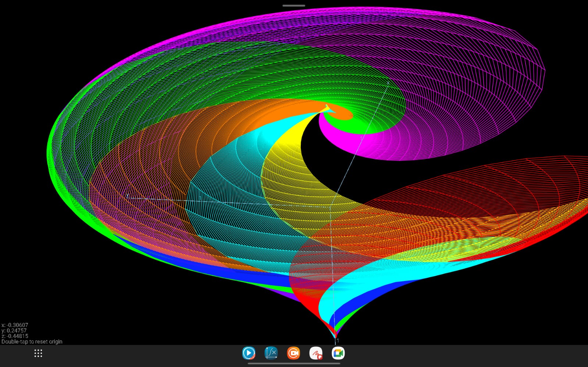588x367 pixels.
Task: Open the red scribble notes app icon
Action: pyautogui.click(x=316, y=353)
